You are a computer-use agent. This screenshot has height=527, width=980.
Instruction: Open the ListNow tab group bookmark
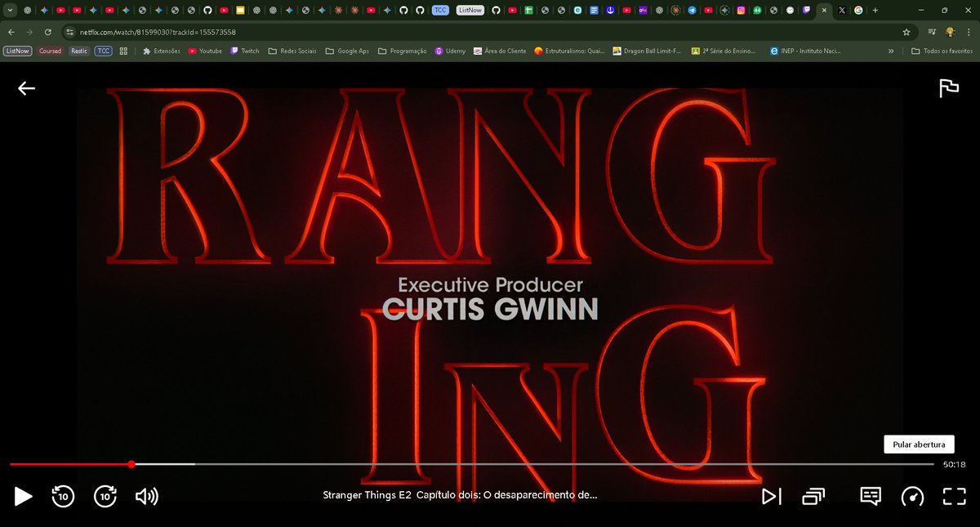coord(18,51)
